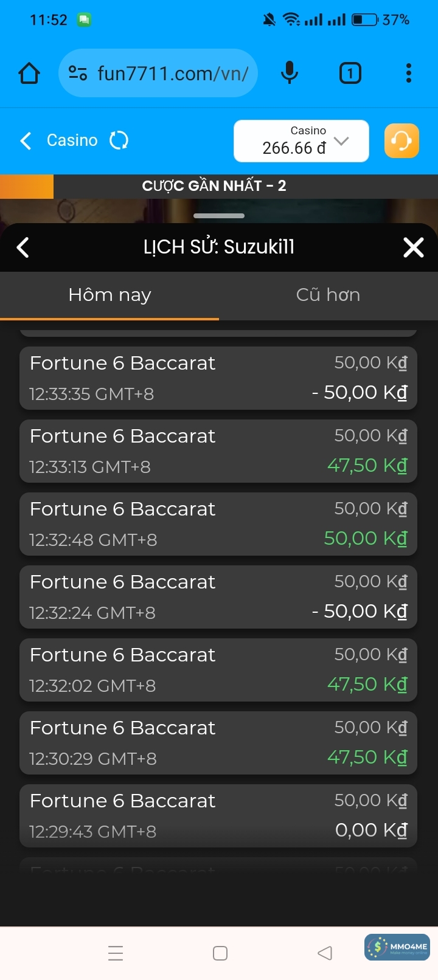The image size is (438, 980).
Task: Switch to the Cũ hơn tab
Action: tap(328, 295)
